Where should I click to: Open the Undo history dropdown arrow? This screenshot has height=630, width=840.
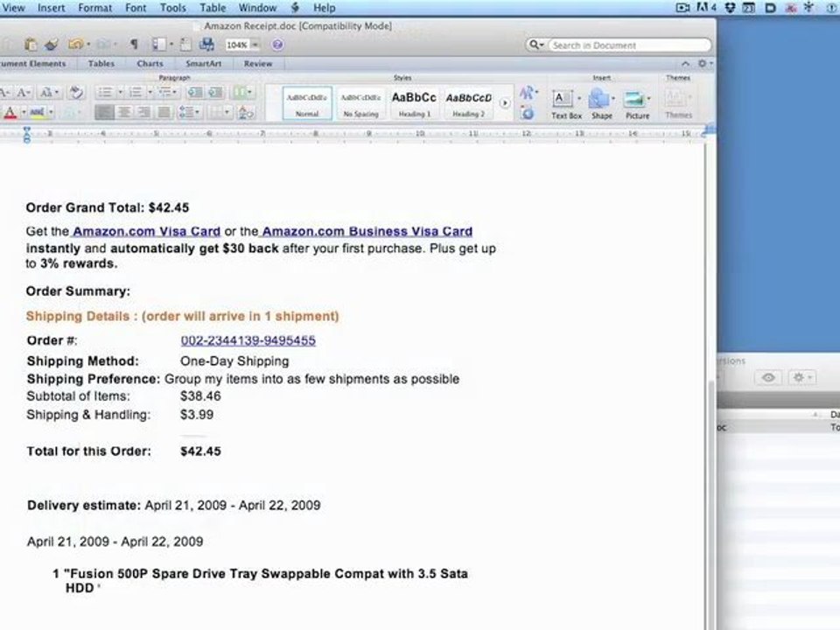88,45
